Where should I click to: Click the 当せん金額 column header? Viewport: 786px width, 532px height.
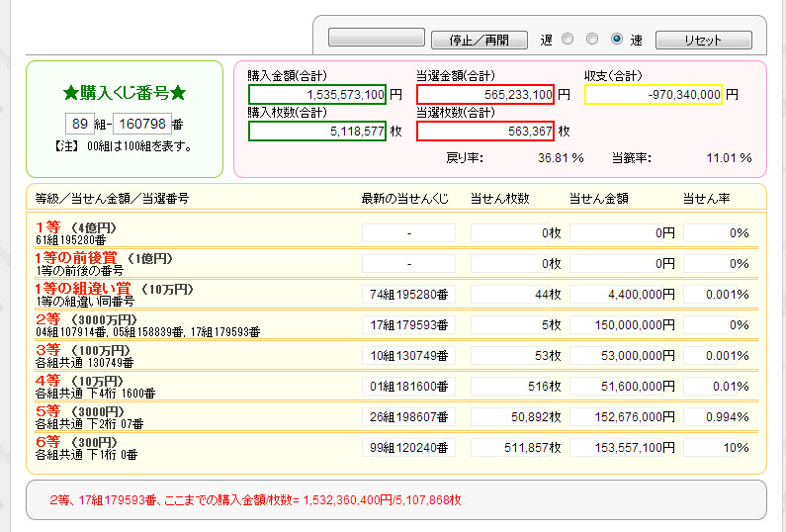click(x=598, y=199)
